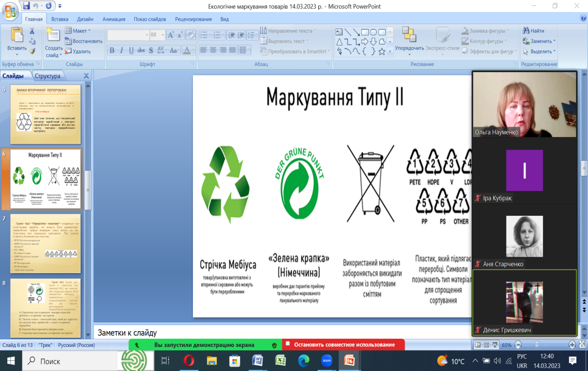588x371 pixels.
Task: Decrease font size with the small A icon
Action: coord(180,35)
